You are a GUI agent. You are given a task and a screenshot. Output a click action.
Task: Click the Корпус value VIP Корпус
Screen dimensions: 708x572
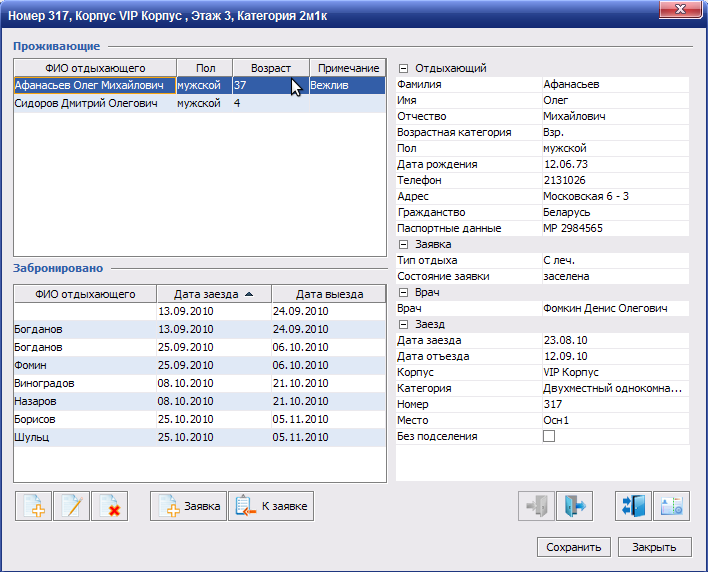click(x=616, y=372)
